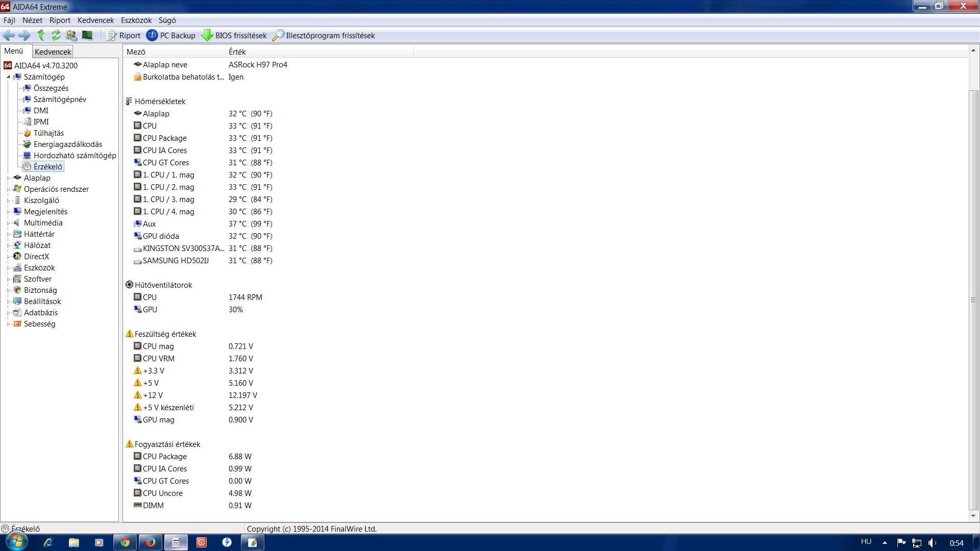Screen dimensions: 980x551
Task: Select AIDA64 v4.70.3200 root item
Action: point(45,65)
